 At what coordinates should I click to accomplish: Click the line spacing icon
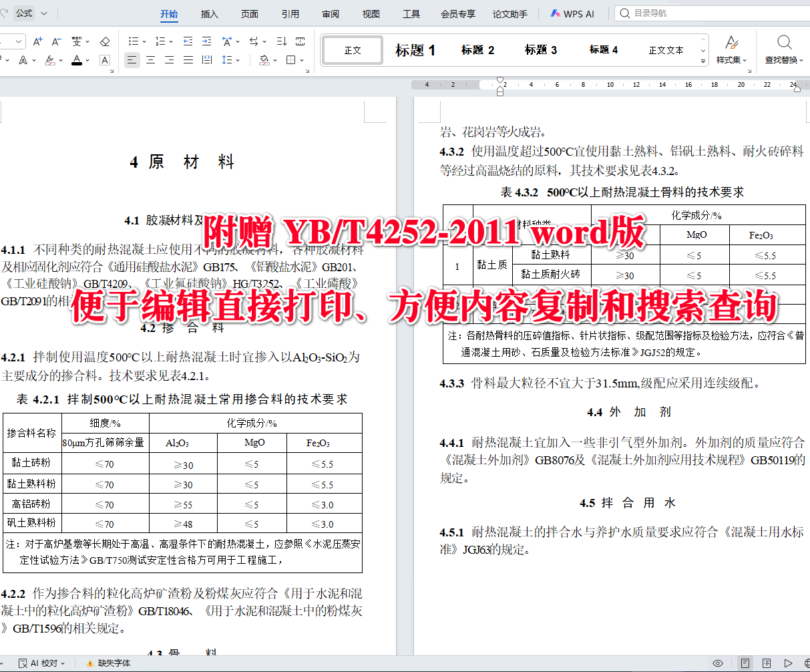tap(227, 60)
